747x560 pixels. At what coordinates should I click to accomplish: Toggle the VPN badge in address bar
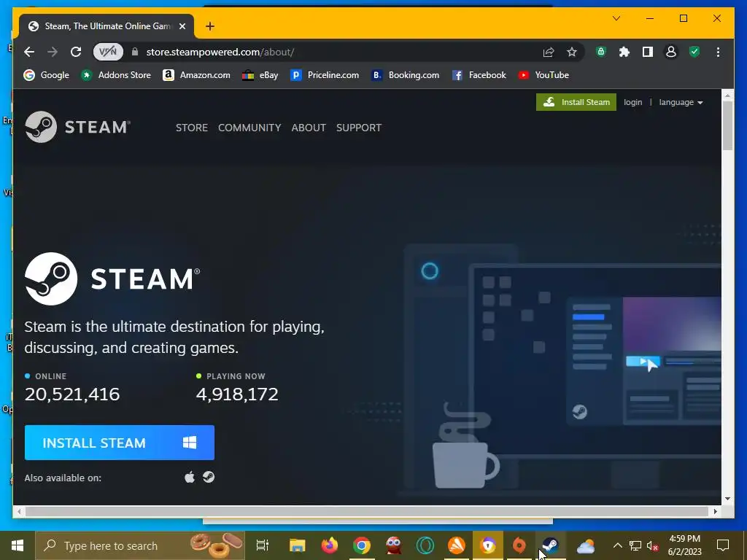click(108, 52)
